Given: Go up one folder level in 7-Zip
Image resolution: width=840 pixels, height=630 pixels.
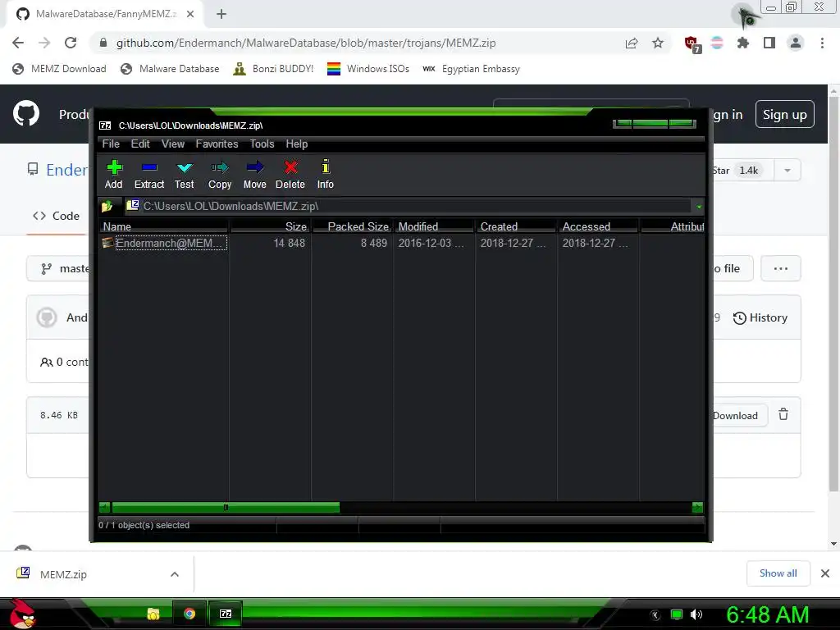Looking at the screenshot, I should (x=107, y=206).
